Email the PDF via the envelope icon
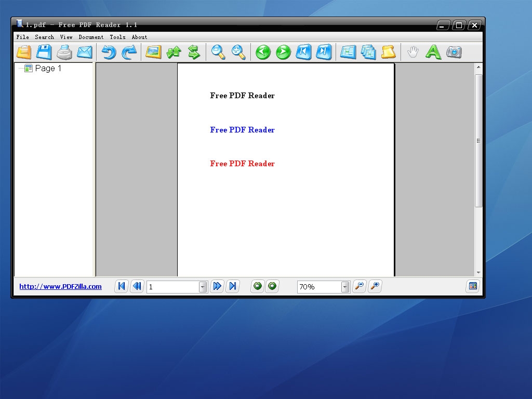This screenshot has width=532, height=399. coord(84,52)
